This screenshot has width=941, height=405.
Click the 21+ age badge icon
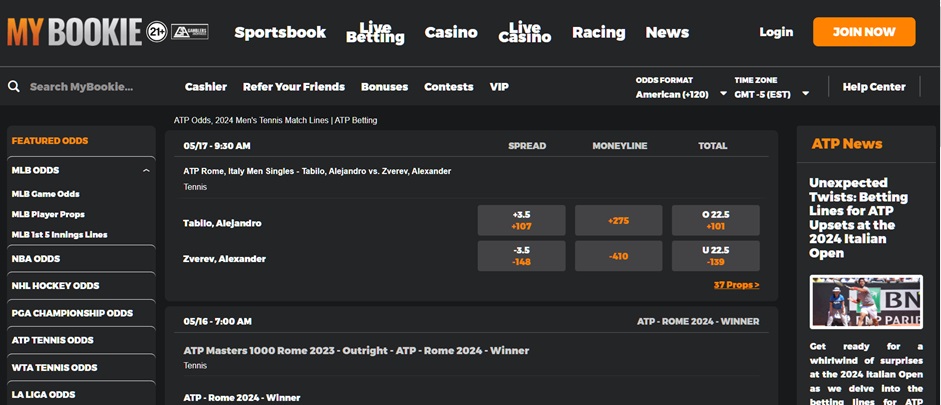[x=156, y=32]
